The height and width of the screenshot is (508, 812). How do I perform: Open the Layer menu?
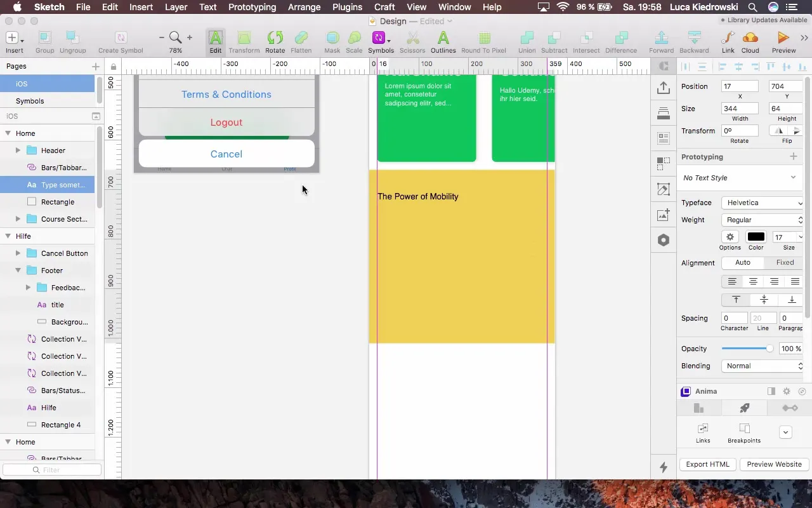pyautogui.click(x=176, y=7)
